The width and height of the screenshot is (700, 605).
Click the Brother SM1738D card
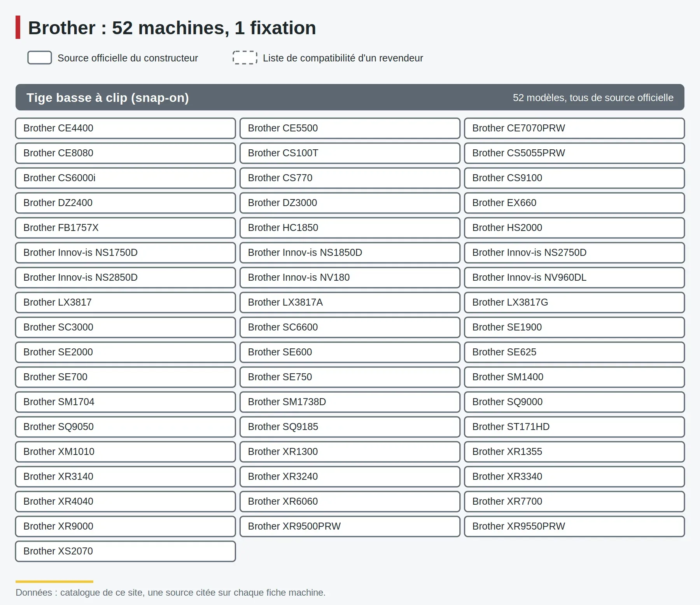[x=350, y=402]
